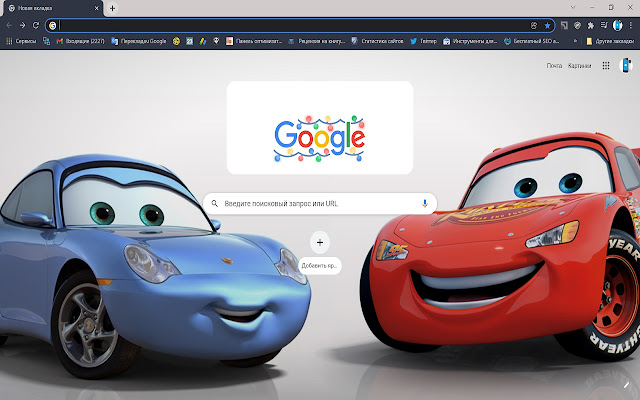Toggle the blue bookmark star

(x=547, y=26)
